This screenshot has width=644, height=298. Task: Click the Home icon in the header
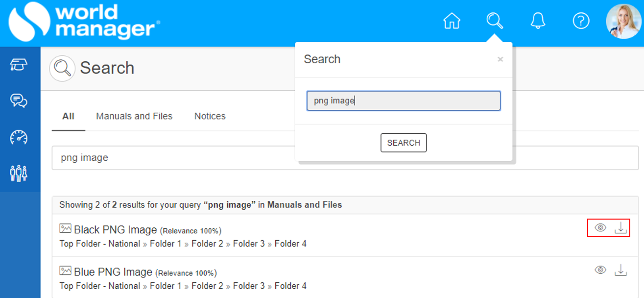coord(452,21)
